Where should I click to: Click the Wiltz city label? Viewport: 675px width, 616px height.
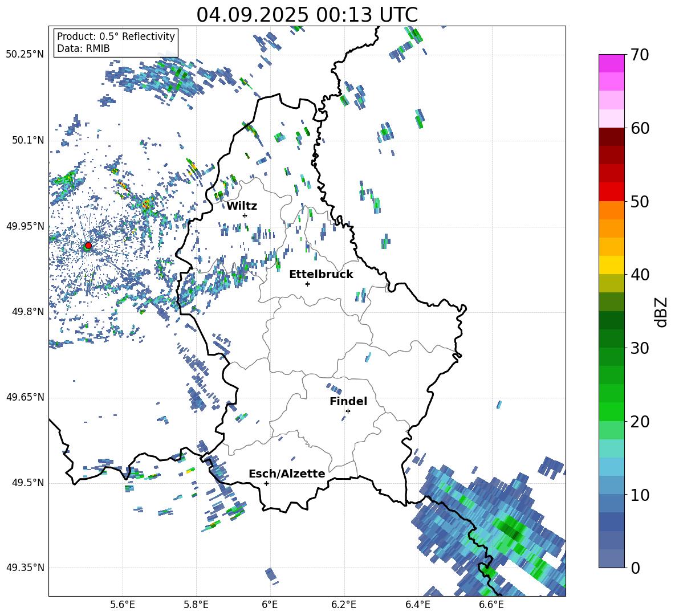242,206
